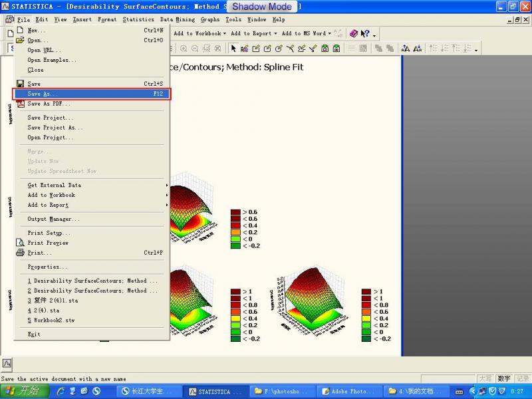Click the graph window icon in bottom bar
Screen dimensions: 532x399
(7, 363)
